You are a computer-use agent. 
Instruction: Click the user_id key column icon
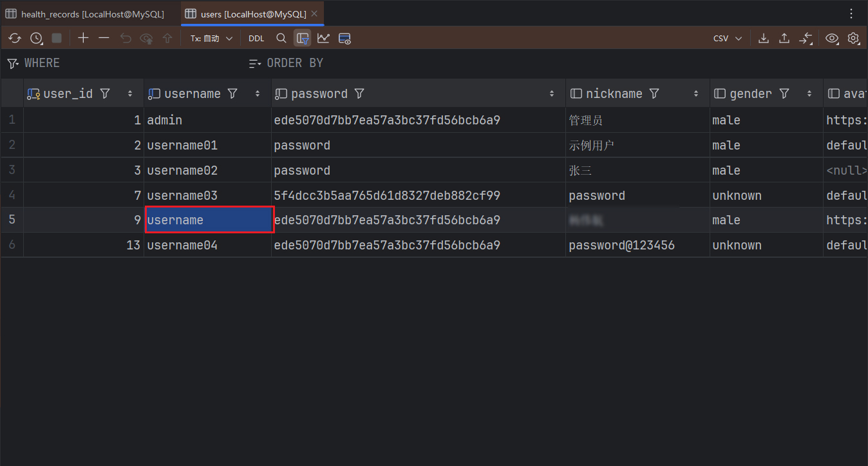coord(33,94)
